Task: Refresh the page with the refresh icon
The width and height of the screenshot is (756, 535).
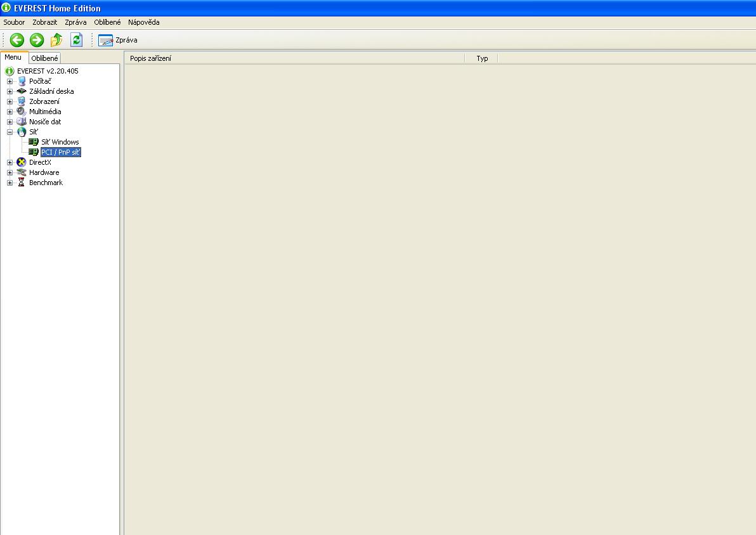Action: click(x=76, y=40)
